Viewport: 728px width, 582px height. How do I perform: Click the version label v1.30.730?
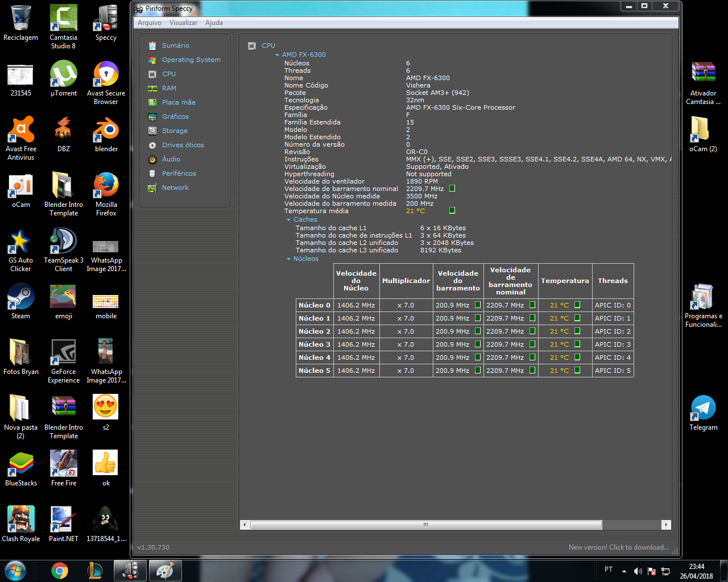click(x=154, y=547)
